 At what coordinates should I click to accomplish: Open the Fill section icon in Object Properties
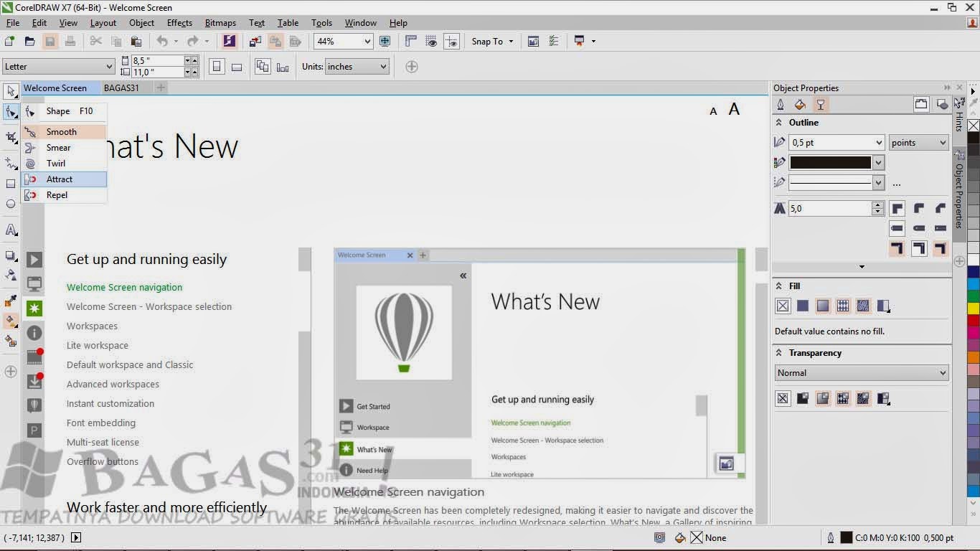tap(799, 104)
